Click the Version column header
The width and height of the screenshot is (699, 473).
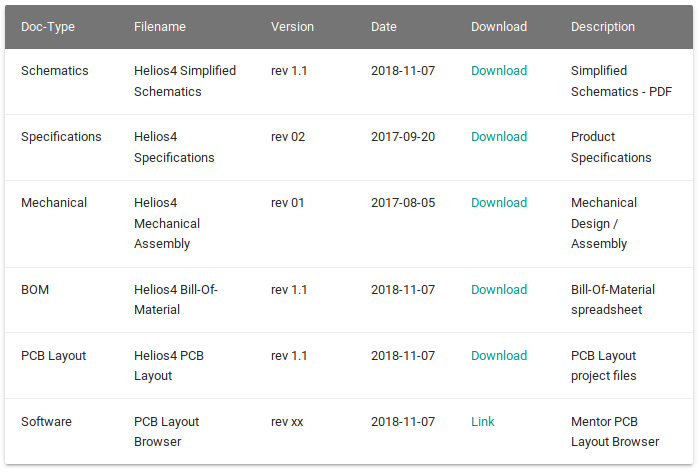[292, 27]
